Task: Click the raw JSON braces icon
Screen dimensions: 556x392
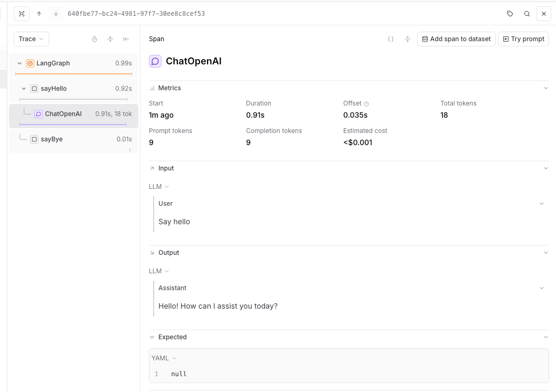Action: (x=390, y=39)
